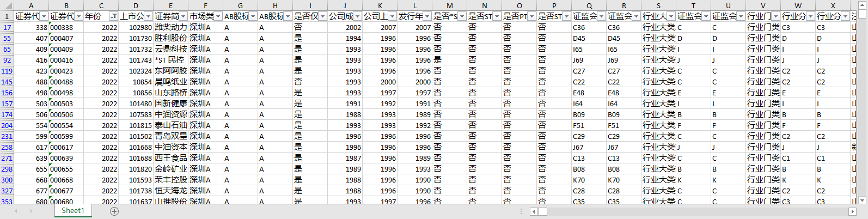The height and width of the screenshot is (219, 868).
Task: Open filter dropdown in column M header
Action: click(x=462, y=16)
